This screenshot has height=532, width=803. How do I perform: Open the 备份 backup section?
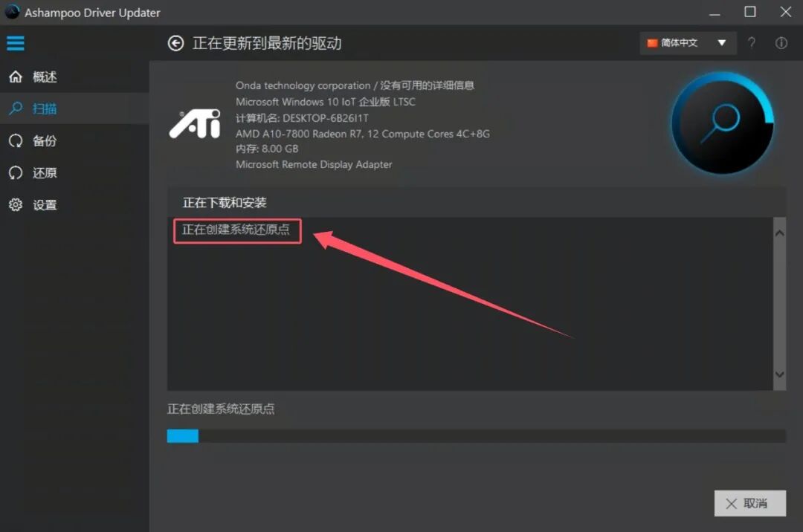(x=74, y=140)
